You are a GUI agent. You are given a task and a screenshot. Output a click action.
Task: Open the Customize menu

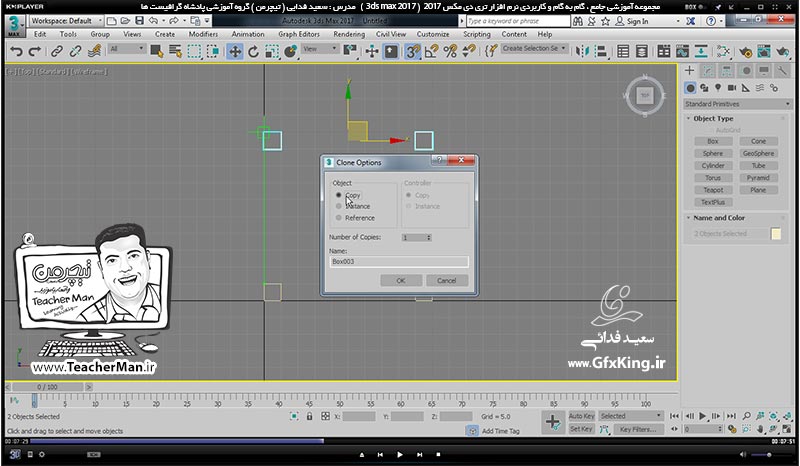[433, 34]
